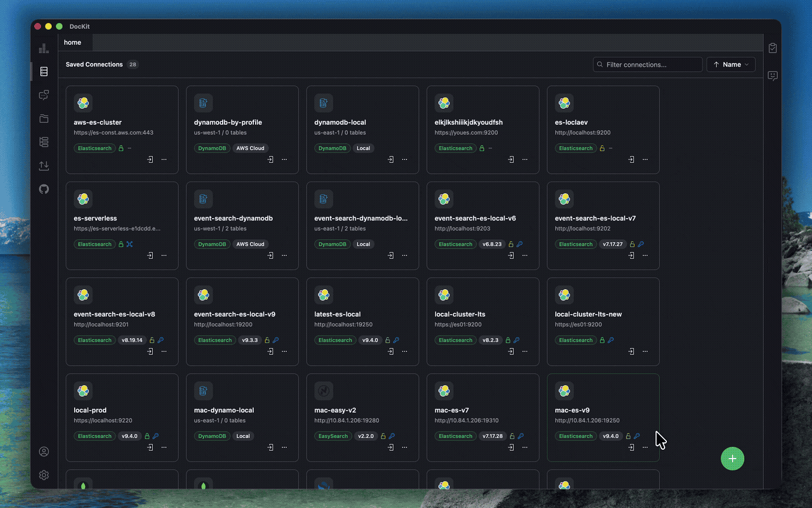812x508 pixels.
Task: Open more options menu for mac-es-v9
Action: (645, 447)
